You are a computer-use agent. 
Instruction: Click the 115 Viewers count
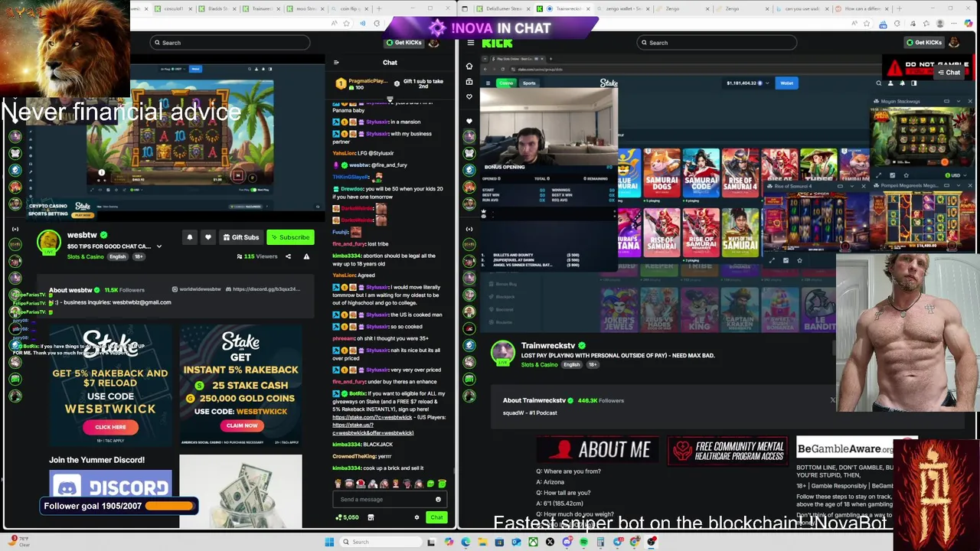tap(257, 256)
